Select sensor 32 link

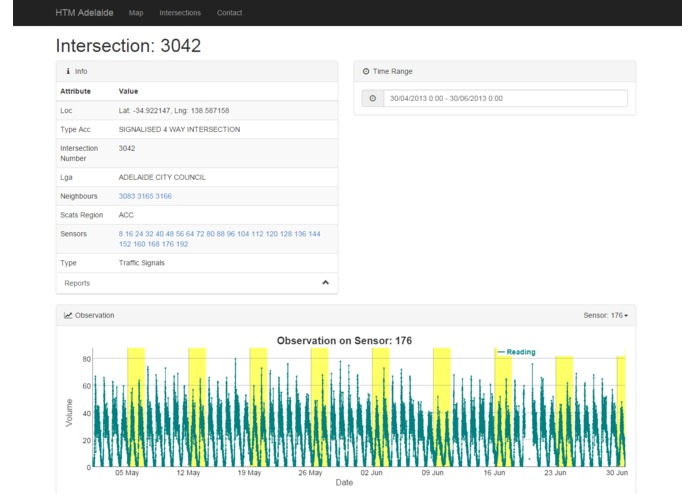[x=149, y=234]
